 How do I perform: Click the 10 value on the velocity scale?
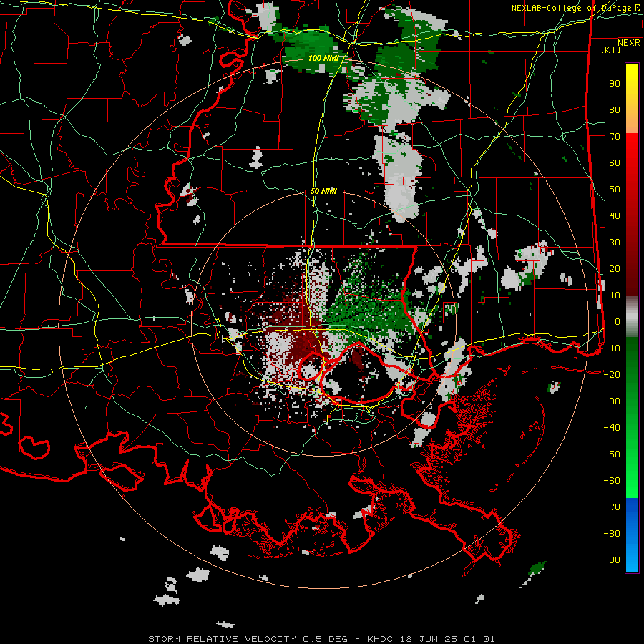pos(615,296)
